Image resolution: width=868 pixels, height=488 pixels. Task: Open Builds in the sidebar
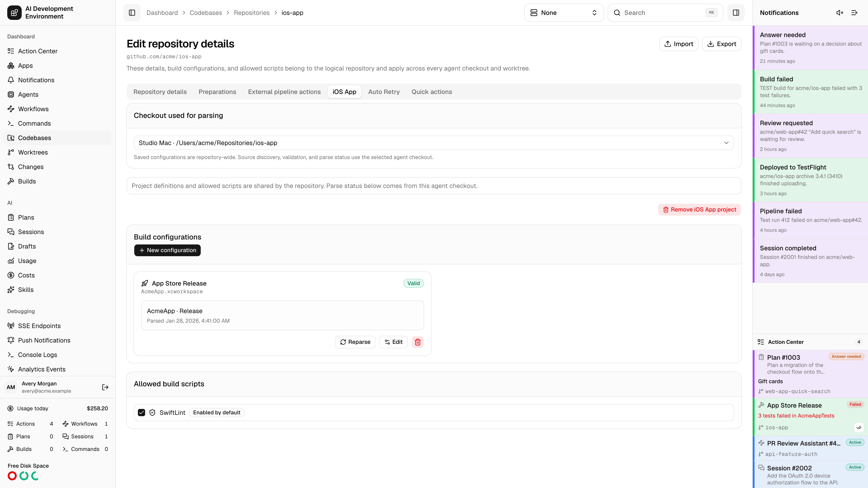(58, 181)
